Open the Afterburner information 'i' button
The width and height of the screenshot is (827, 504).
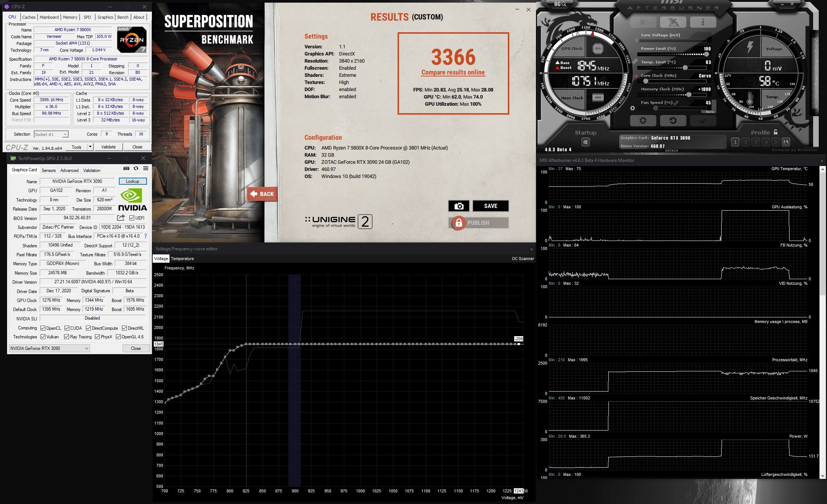click(703, 22)
